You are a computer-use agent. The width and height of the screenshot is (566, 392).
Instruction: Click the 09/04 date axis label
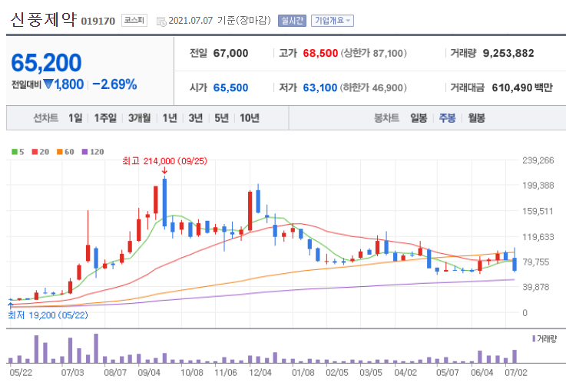[x=149, y=373]
